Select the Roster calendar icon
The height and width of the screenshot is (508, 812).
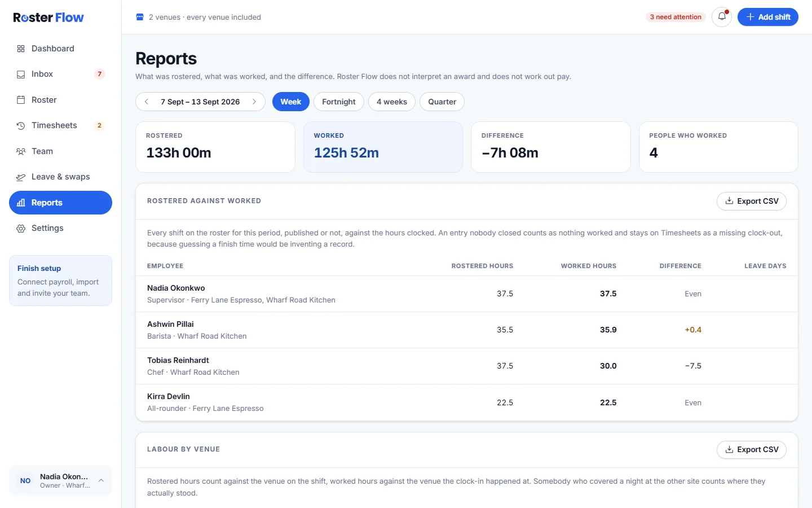tap(21, 100)
